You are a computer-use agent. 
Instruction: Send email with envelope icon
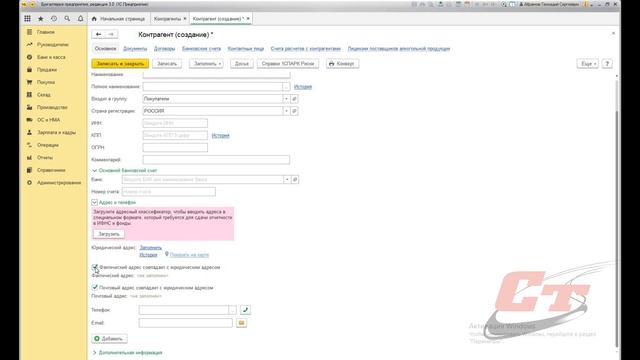(242, 323)
